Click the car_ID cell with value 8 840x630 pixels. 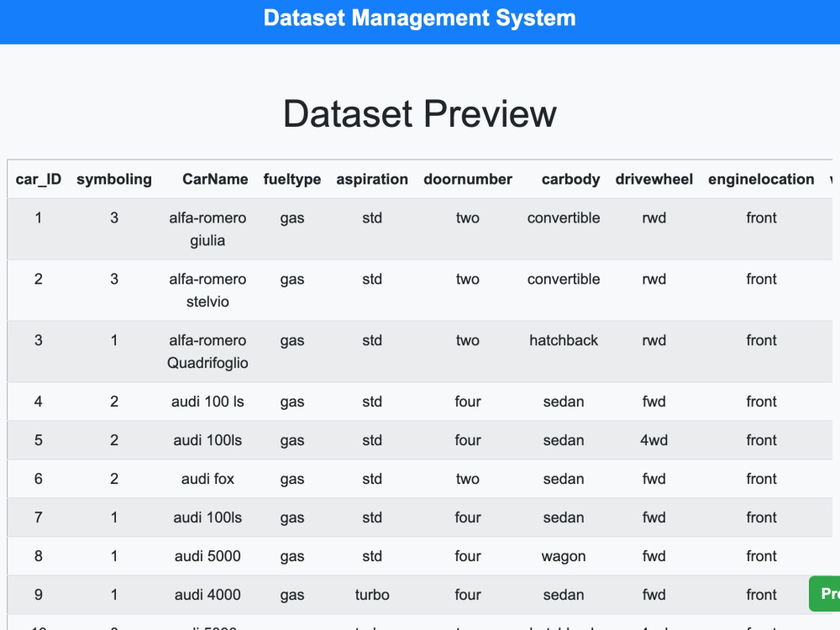click(x=39, y=556)
